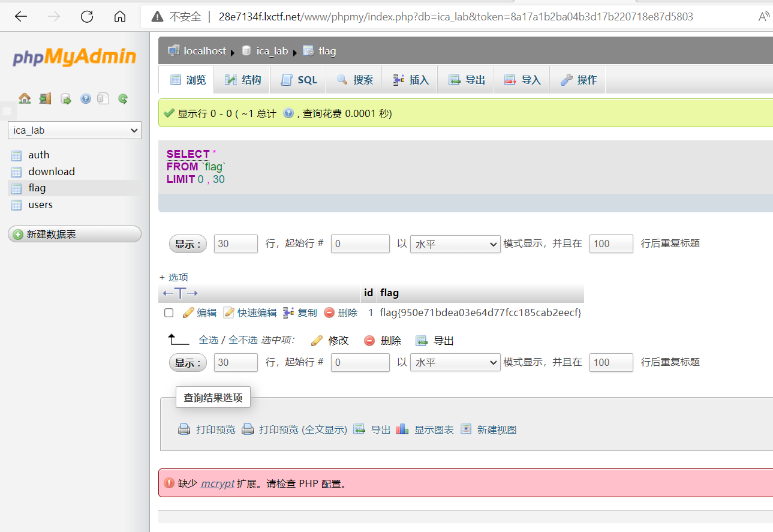The height and width of the screenshot is (532, 773).
Task: Open phpMyAdmin documentation help icon
Action: pyautogui.click(x=86, y=98)
